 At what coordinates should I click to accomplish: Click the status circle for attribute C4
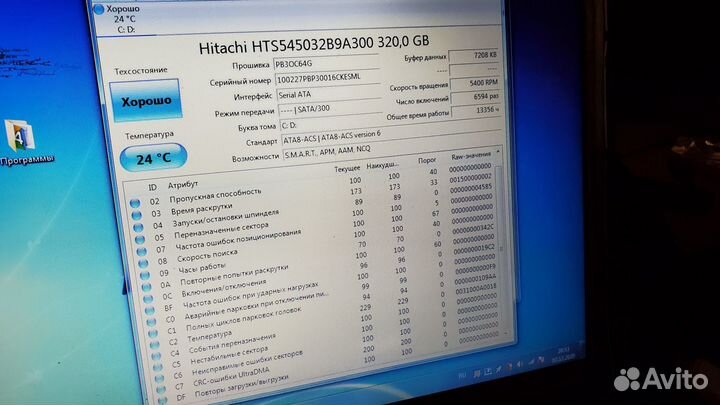coord(157,356)
